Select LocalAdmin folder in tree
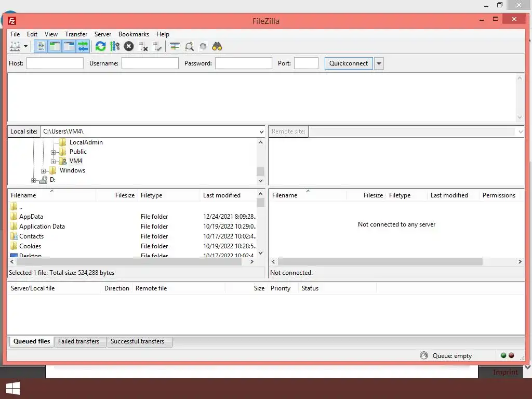 point(86,142)
